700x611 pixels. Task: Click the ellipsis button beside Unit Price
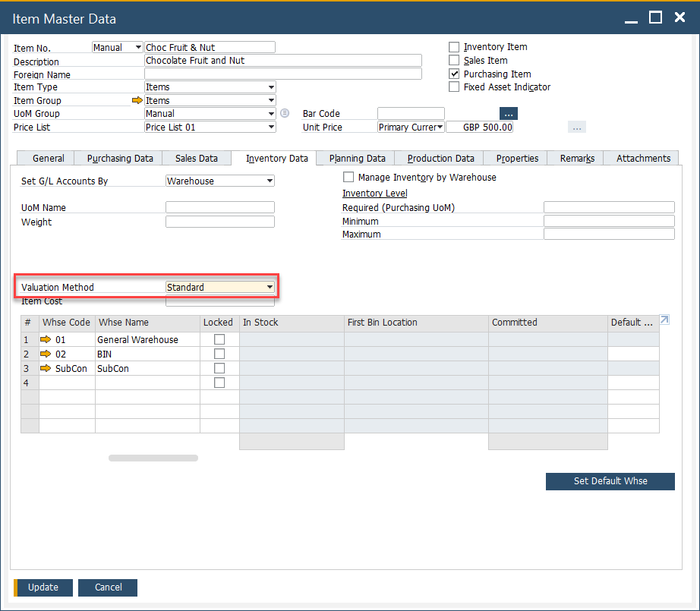(576, 128)
